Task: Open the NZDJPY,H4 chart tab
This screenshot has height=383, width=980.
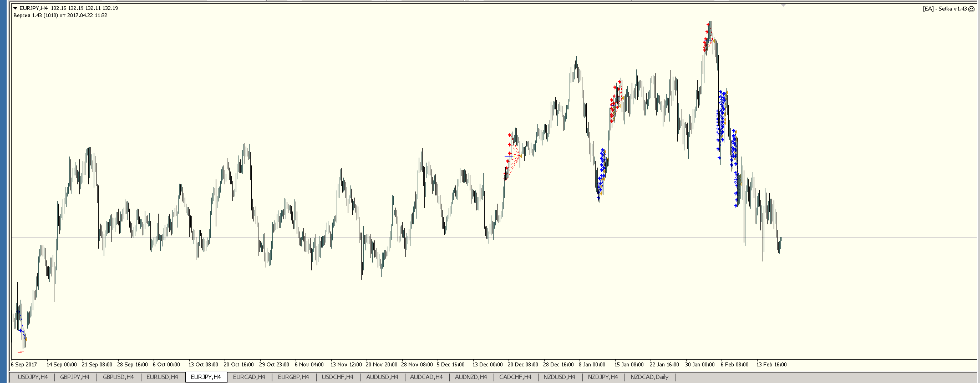Action: pos(603,377)
